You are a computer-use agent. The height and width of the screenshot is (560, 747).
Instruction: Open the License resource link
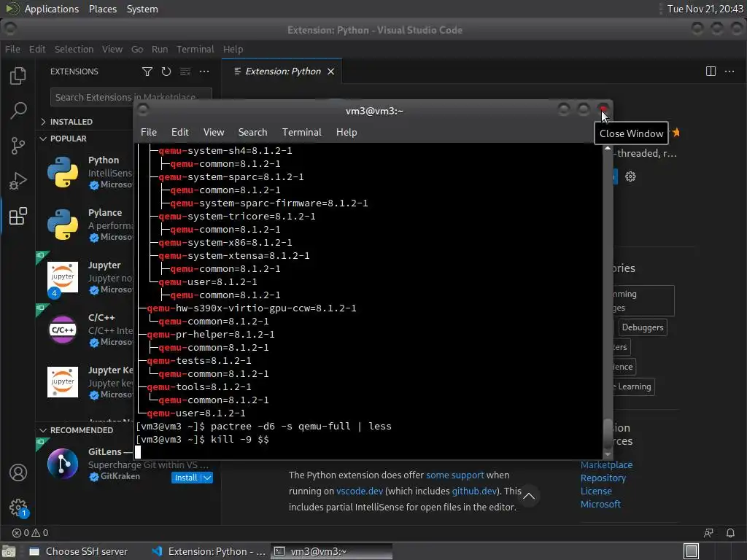pyautogui.click(x=596, y=491)
